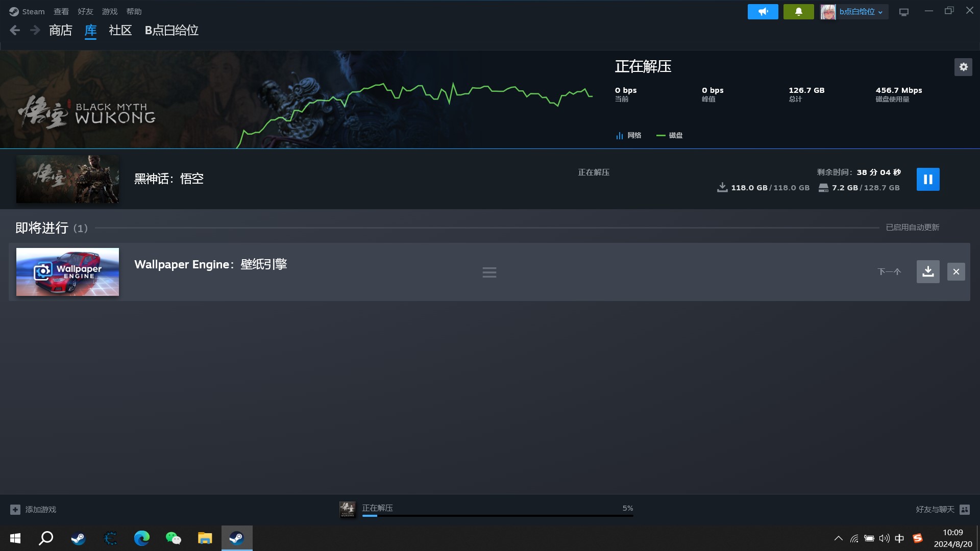Viewport: 980px width, 551px height.
Task: Open the 游戏 menu
Action: coord(110,11)
